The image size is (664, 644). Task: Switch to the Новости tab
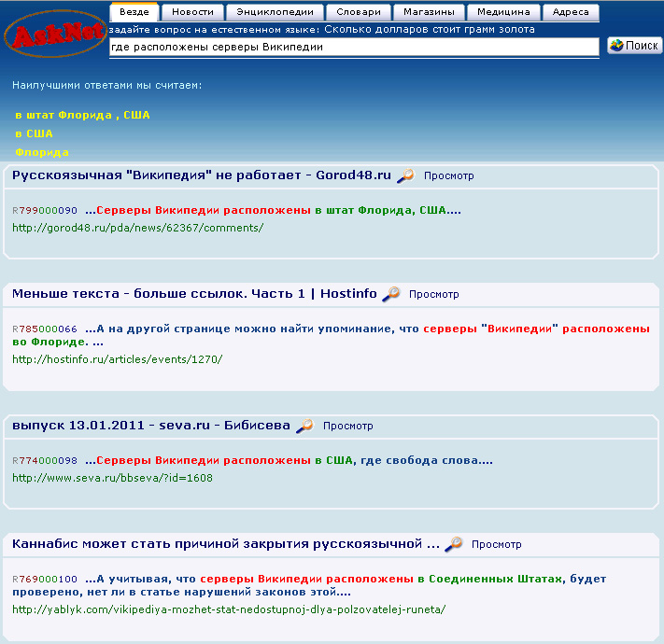click(193, 12)
